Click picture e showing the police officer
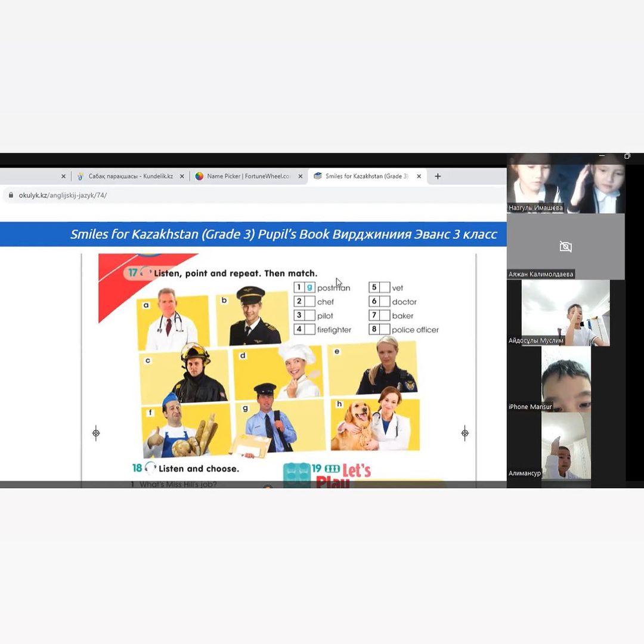This screenshot has width=644, height=644. click(373, 367)
